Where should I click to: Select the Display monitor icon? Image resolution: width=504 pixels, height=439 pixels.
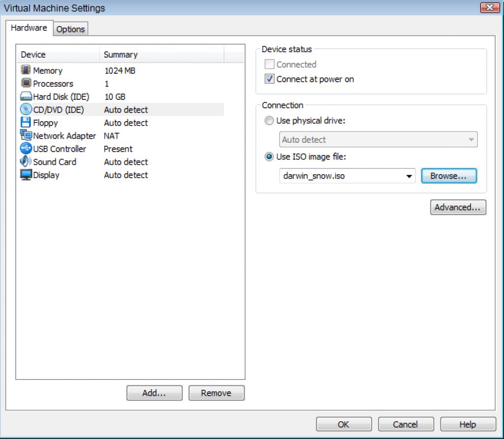(26, 175)
